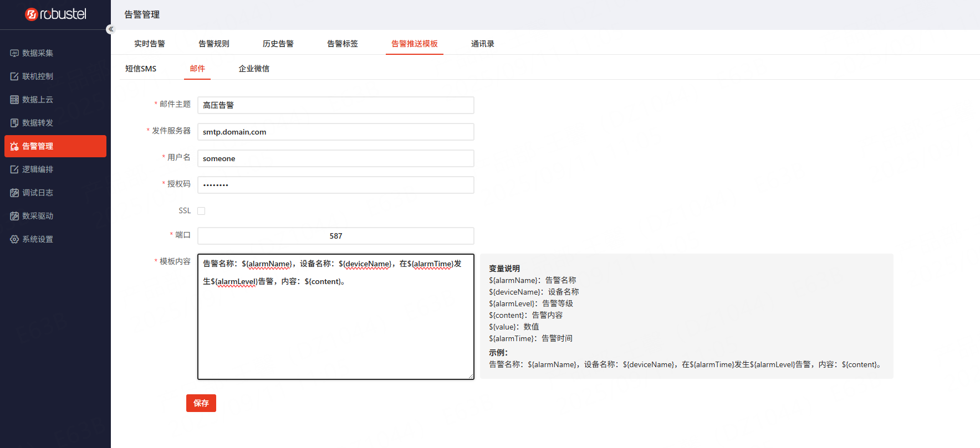
Task: Click the 调试日志 sidebar icon
Action: click(14, 193)
